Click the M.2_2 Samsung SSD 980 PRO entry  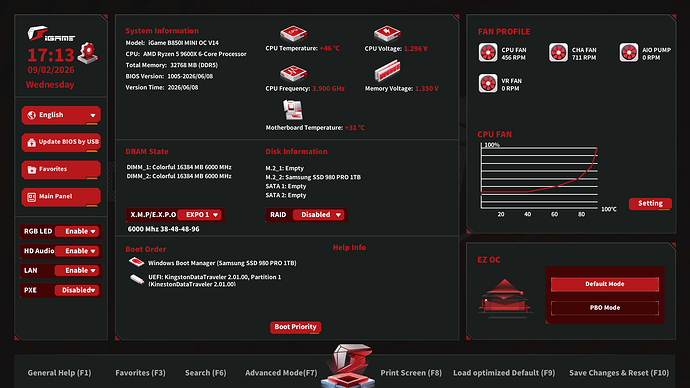tap(313, 177)
